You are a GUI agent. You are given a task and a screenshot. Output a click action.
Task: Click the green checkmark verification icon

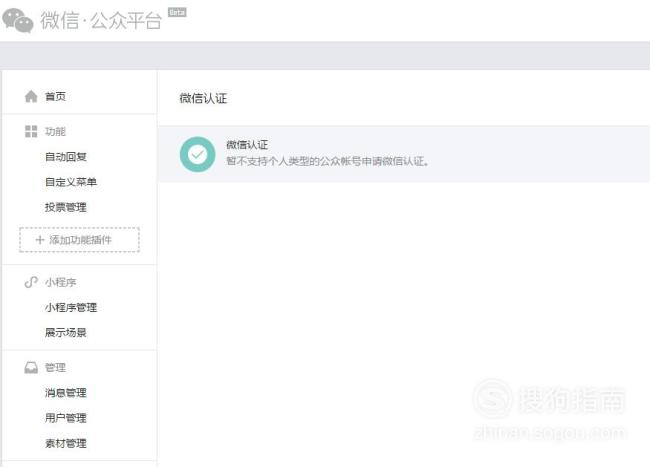point(198,155)
